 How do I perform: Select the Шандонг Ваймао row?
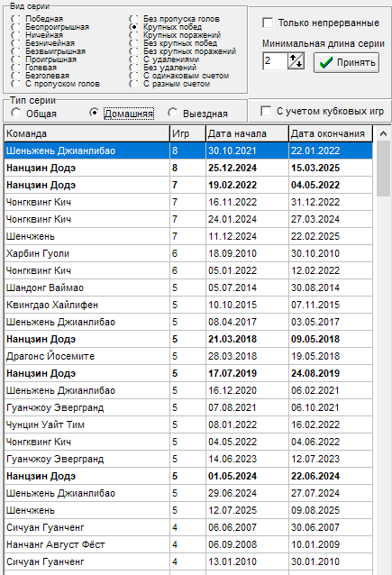pos(188,287)
